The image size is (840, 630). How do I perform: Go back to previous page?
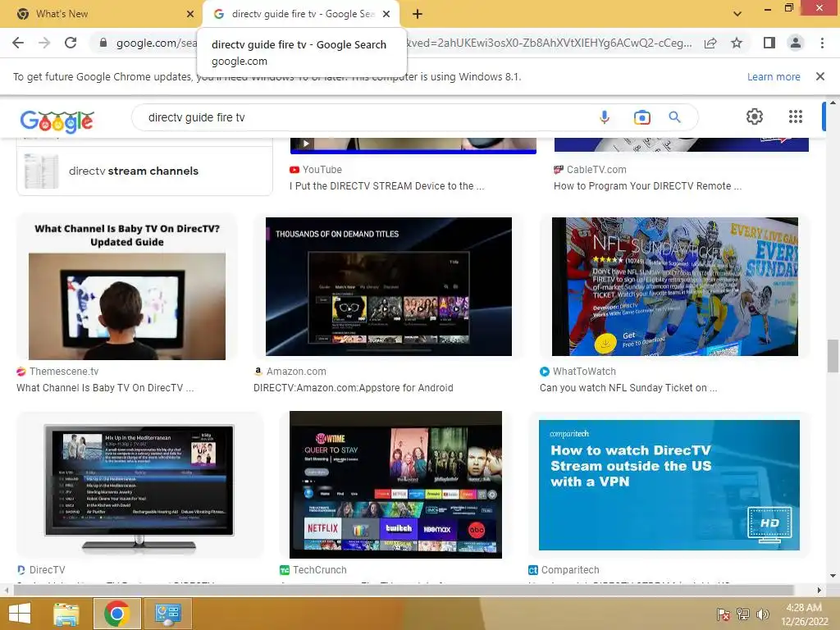(18, 43)
